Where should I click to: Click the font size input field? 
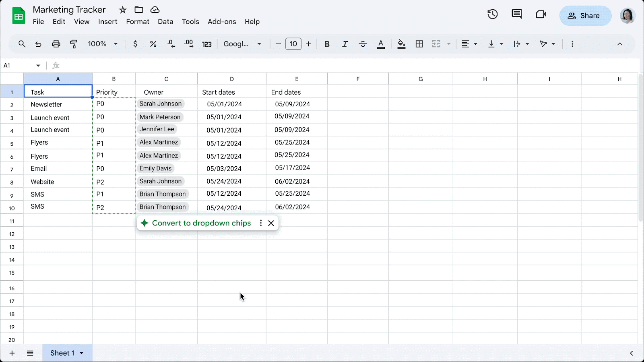point(293,44)
